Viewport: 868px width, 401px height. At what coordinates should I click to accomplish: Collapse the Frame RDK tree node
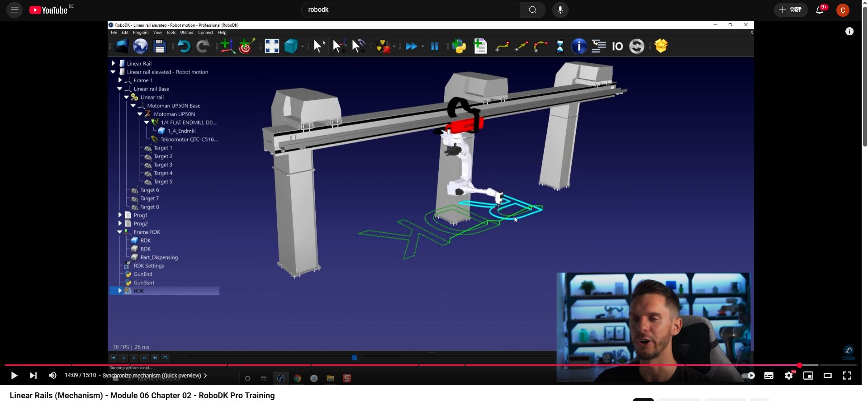coord(120,232)
